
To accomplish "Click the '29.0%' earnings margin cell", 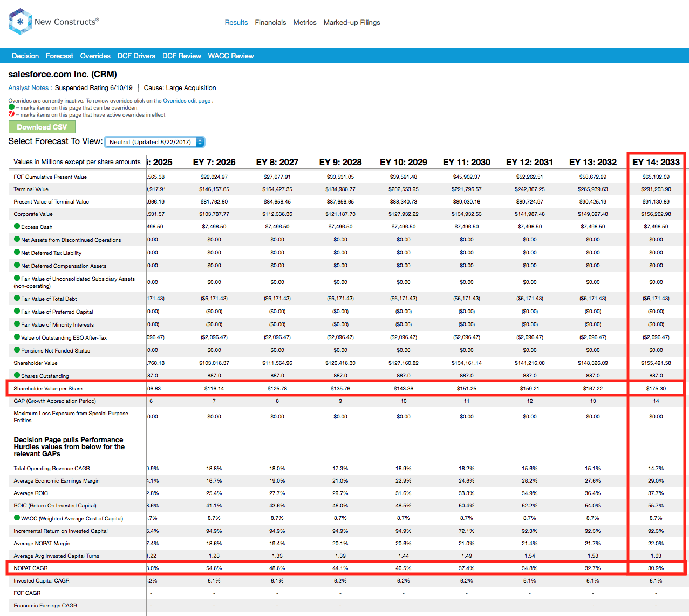I will (656, 481).
